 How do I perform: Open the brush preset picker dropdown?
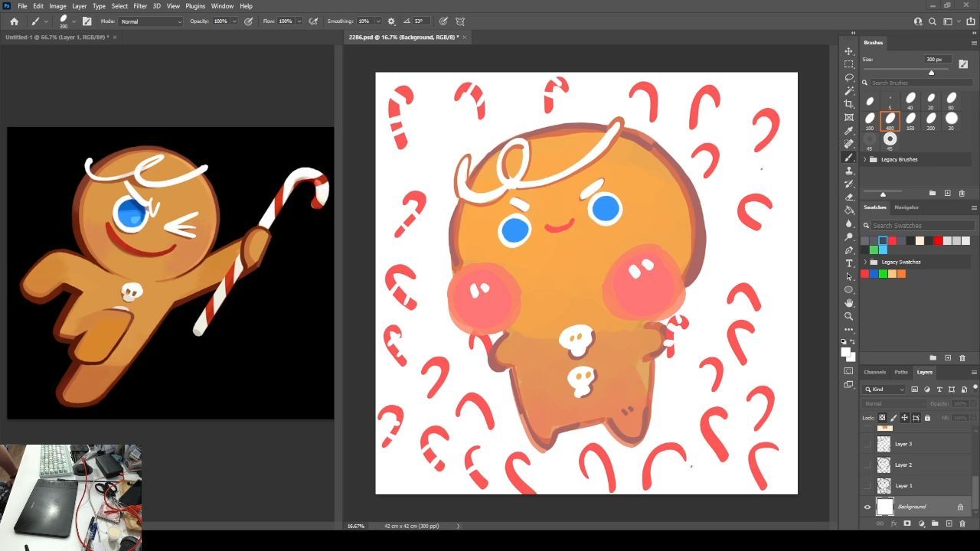coord(73,21)
